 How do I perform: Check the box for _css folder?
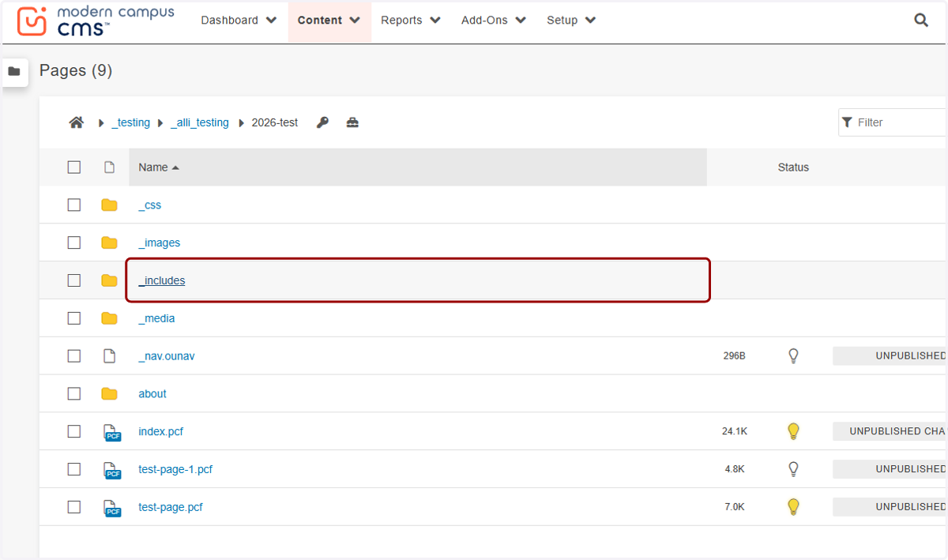click(74, 205)
